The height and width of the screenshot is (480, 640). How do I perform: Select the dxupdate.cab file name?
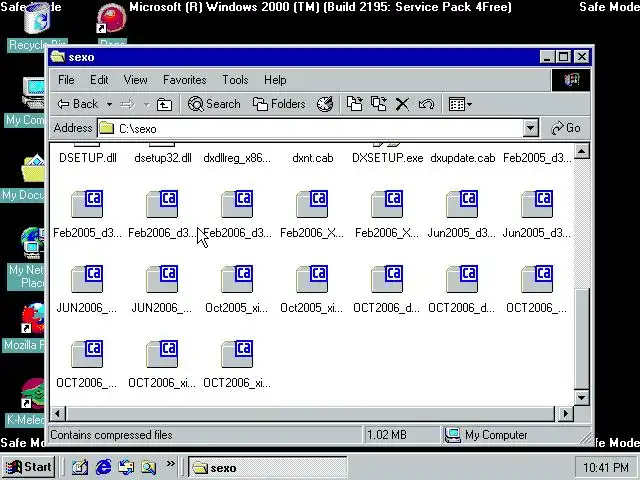(x=462, y=158)
